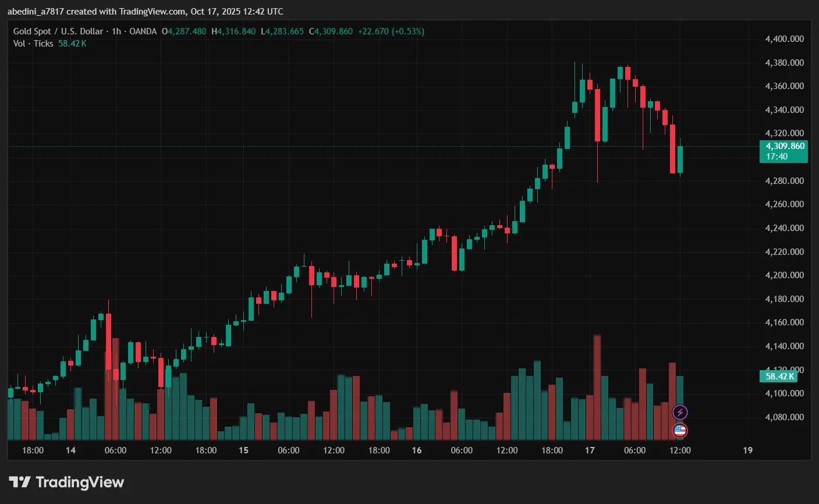This screenshot has height=504, width=819.
Task: Click the date 16 on time axis
Action: [x=417, y=450]
